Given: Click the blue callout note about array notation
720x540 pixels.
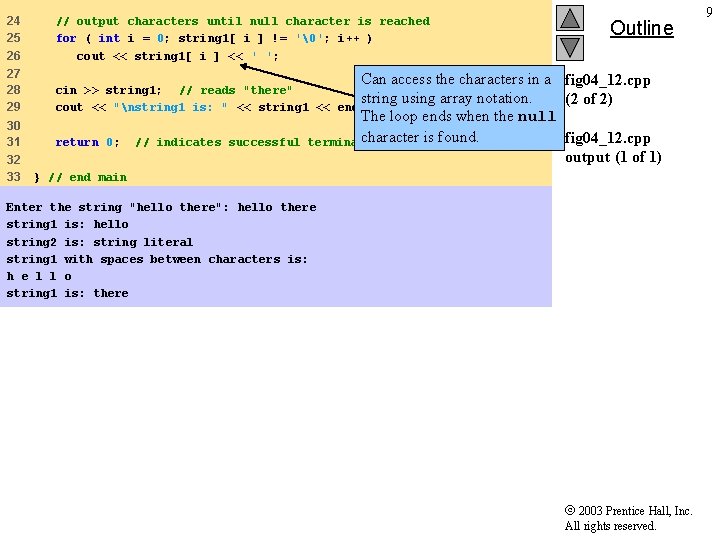Looking at the screenshot, I should 459,108.
